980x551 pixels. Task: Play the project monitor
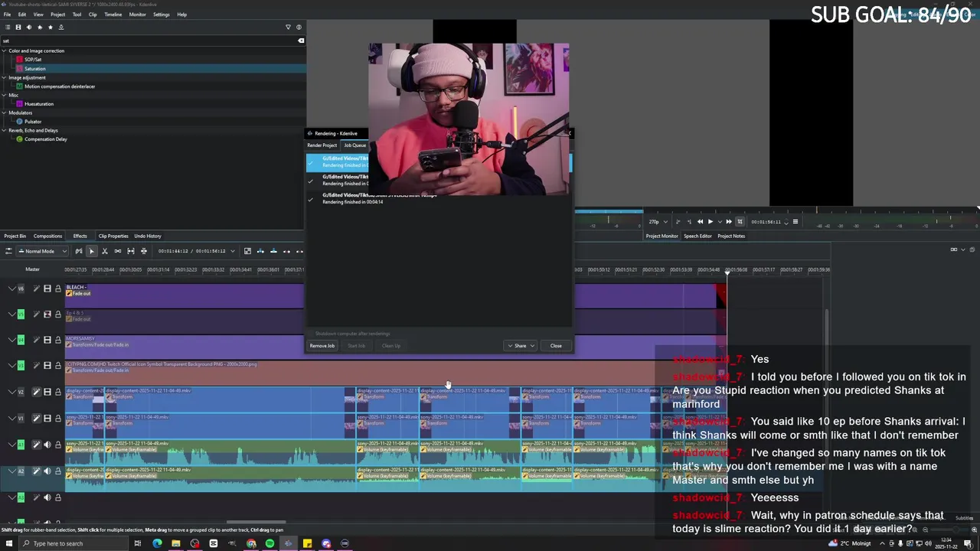tap(710, 222)
